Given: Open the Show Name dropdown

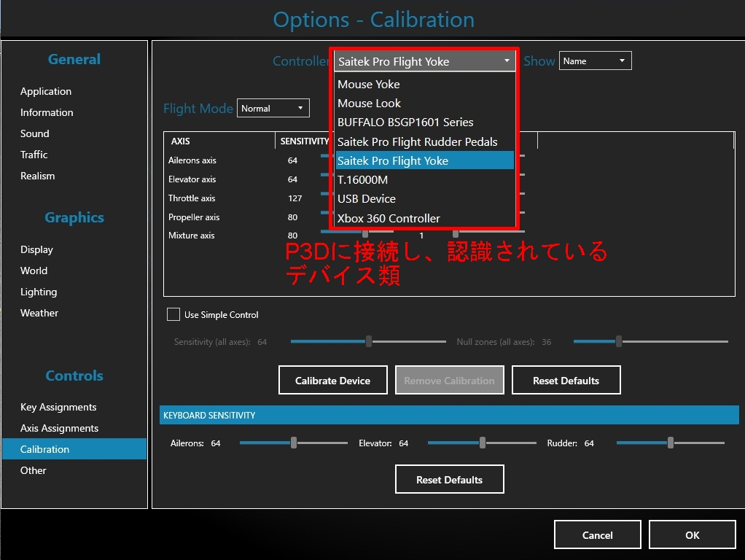Looking at the screenshot, I should 595,61.
